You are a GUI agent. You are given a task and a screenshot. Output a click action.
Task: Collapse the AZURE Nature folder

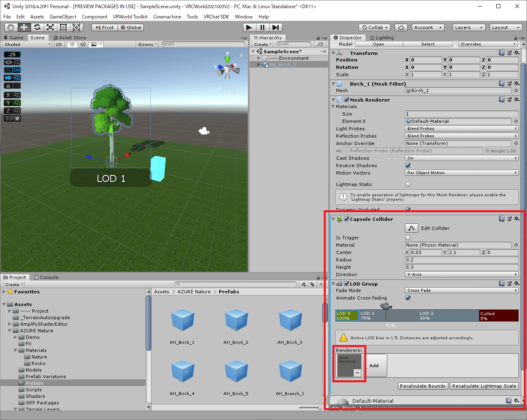(x=10, y=331)
